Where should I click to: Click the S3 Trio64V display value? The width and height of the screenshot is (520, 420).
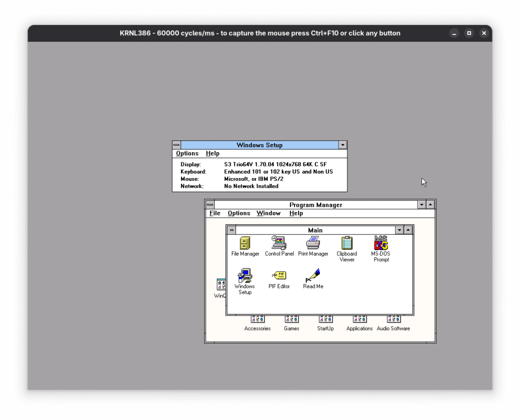(x=275, y=164)
